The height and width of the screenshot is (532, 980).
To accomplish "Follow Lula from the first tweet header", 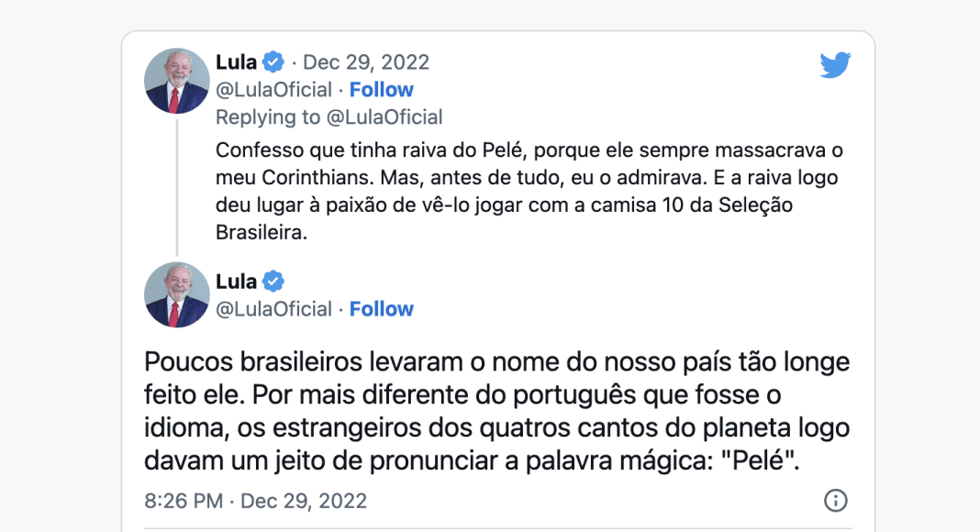I will (381, 90).
